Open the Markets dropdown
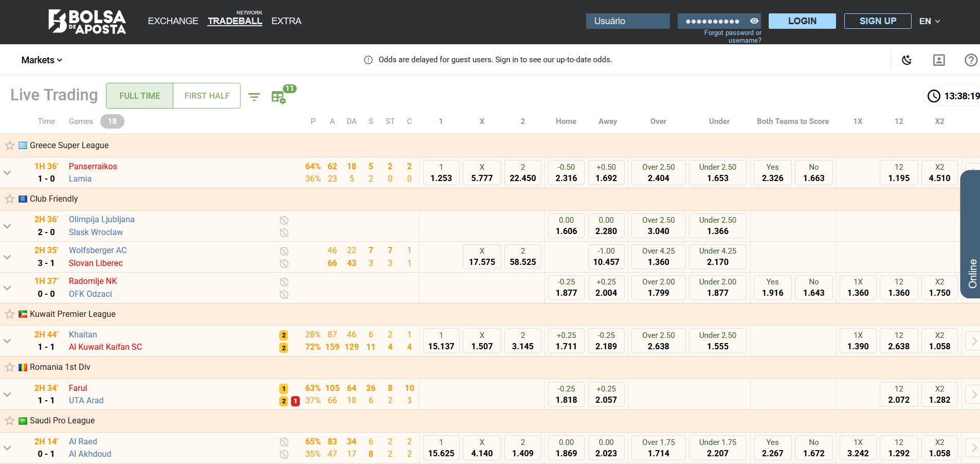Screen dimensions: 980x464 point(42,60)
